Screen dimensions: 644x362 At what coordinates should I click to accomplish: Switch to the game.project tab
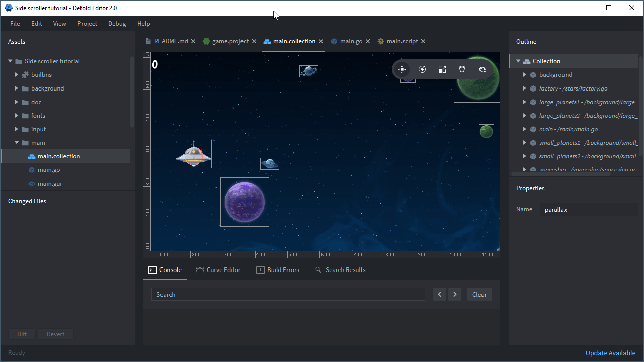pos(229,41)
